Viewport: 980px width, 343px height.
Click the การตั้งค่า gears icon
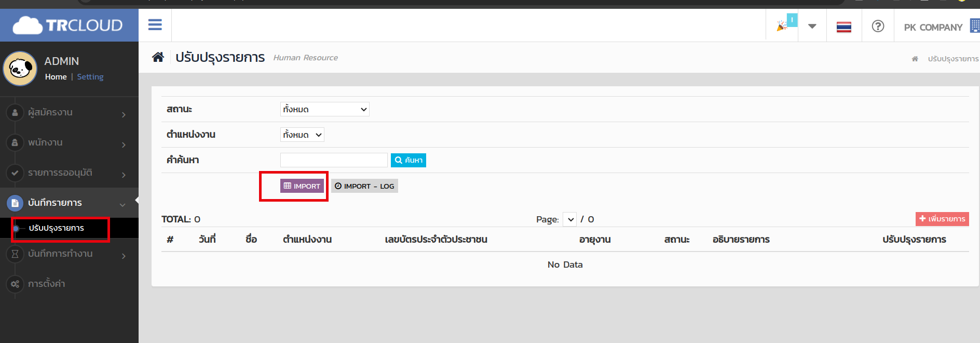15,284
